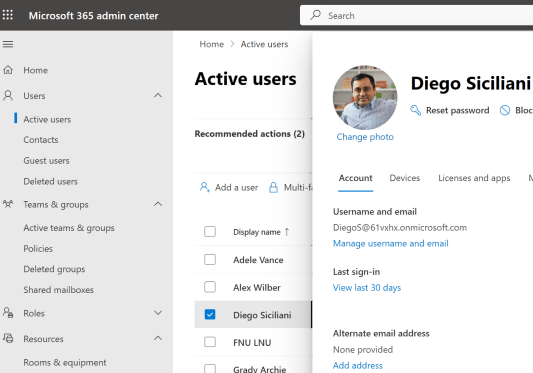The image size is (533, 373).
Task: Collapse the Resources section chevron
Action: point(158,338)
